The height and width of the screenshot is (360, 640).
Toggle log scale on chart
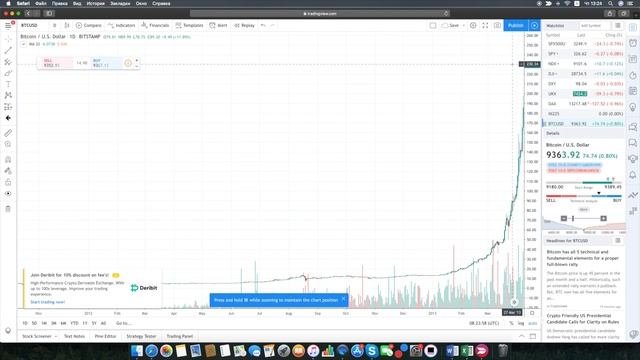coord(521,323)
